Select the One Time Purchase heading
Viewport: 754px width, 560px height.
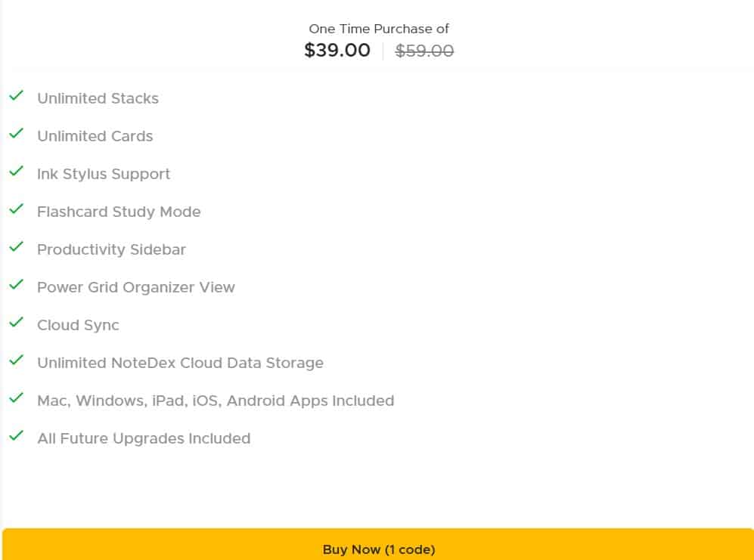378,29
